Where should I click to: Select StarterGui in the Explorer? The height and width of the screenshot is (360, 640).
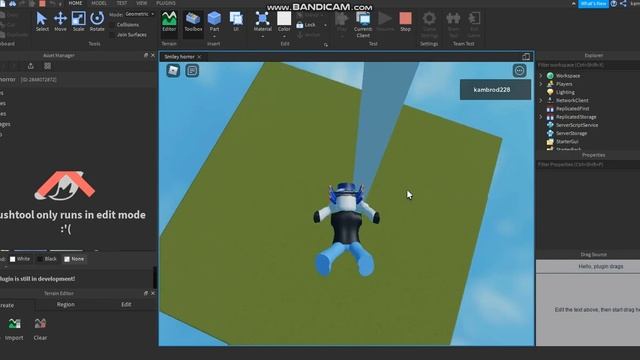coord(567,141)
